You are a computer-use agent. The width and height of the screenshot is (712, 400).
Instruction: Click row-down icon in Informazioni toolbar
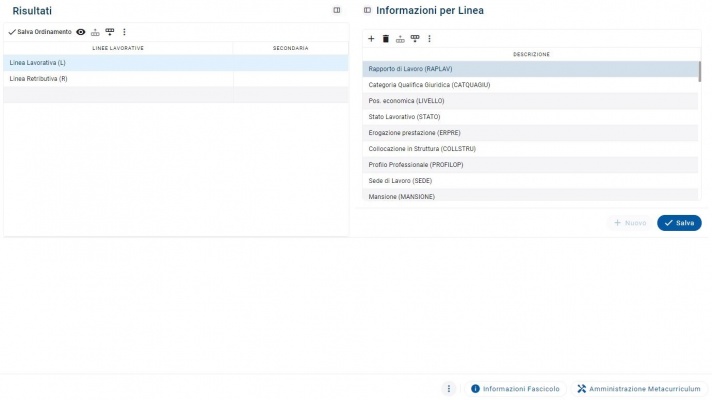(x=415, y=39)
